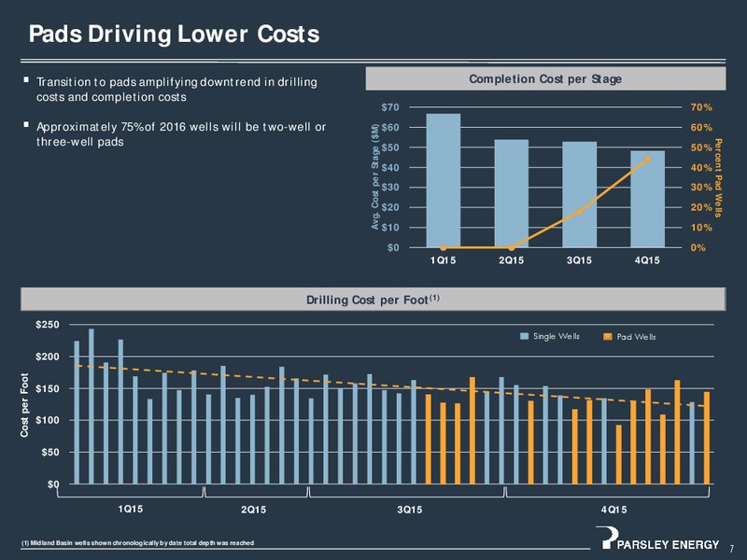The height and width of the screenshot is (560, 747).
Task: Click the $70 left axis label
Action: pyautogui.click(x=390, y=107)
